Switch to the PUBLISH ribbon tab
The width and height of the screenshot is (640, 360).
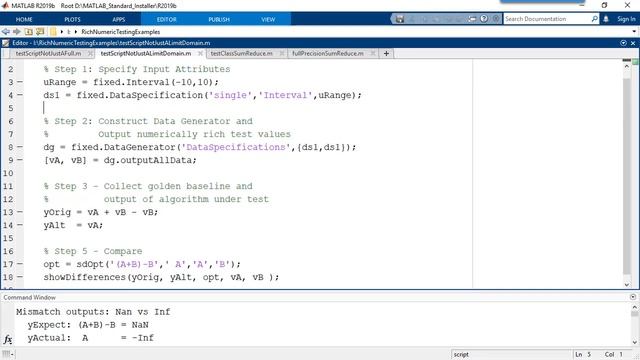(x=219, y=19)
